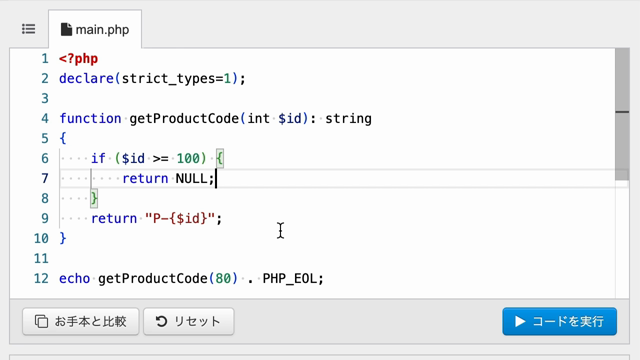This screenshot has height=360, width=640.
Task: Click the string "P-{$id}" on line 9
Action: [180, 218]
